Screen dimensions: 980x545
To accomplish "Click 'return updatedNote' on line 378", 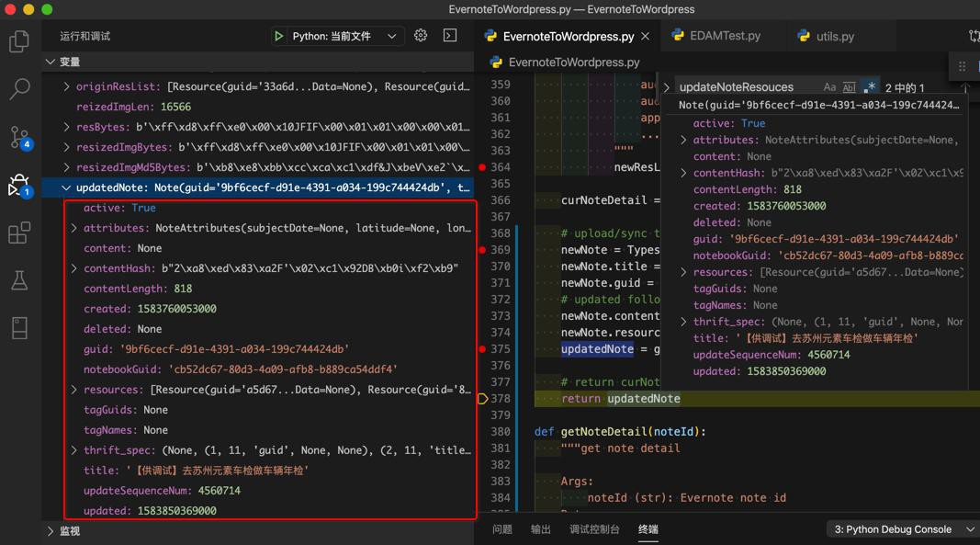I will pos(621,399).
